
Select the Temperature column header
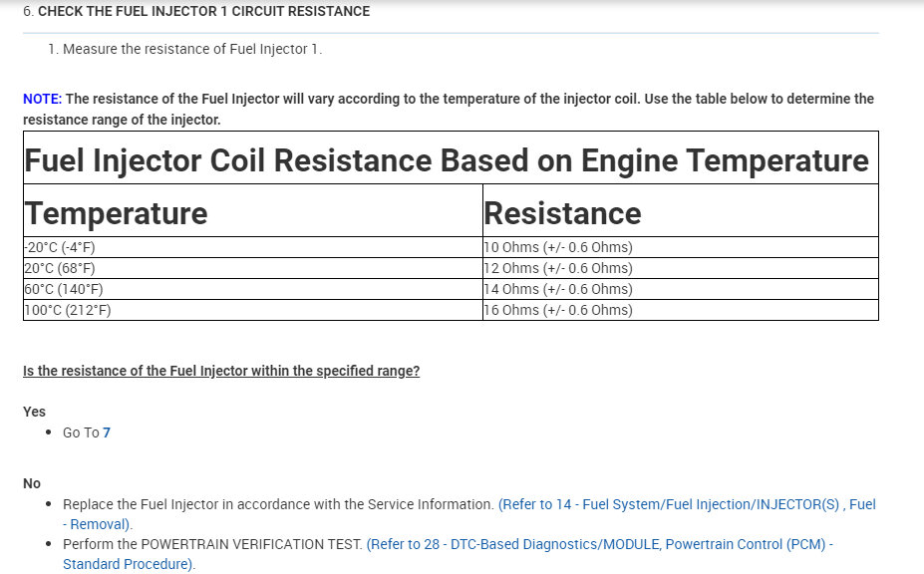point(117,212)
